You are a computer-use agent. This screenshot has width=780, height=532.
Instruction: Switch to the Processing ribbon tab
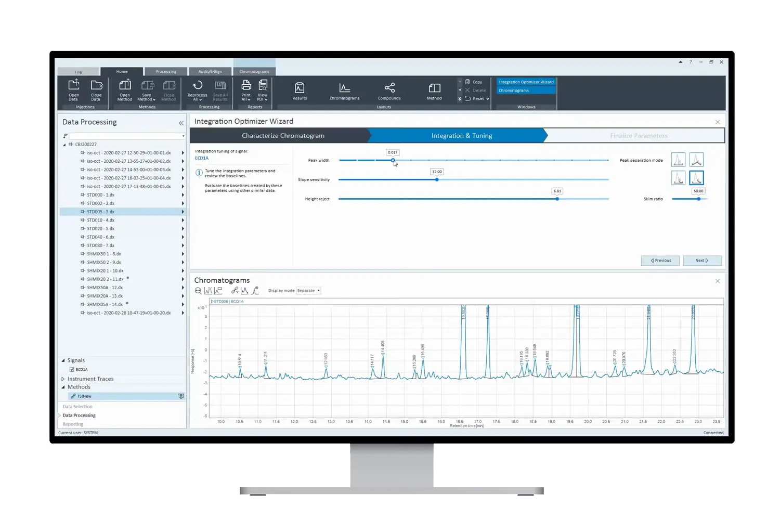[x=166, y=72]
